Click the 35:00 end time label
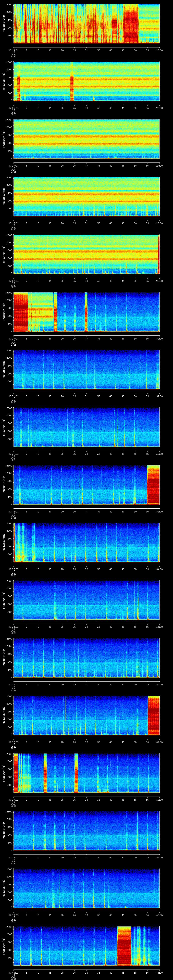 pyautogui.click(x=159, y=627)
